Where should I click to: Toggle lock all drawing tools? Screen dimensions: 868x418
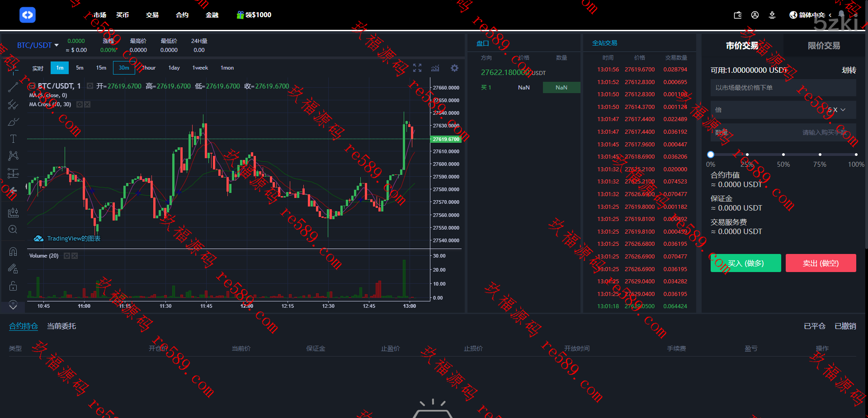(13, 286)
